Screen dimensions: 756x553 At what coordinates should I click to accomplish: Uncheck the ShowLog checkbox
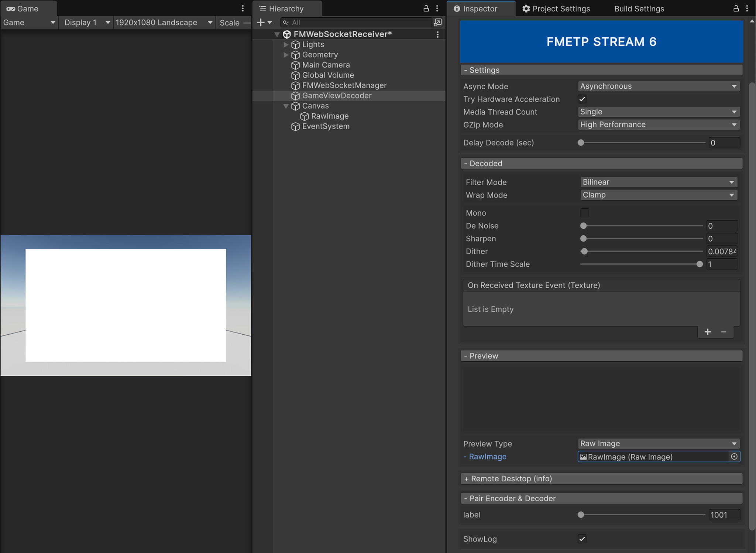pos(582,539)
